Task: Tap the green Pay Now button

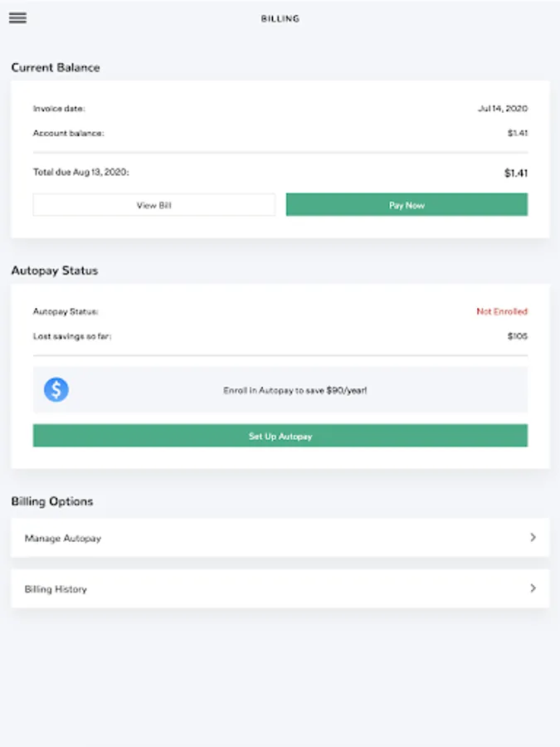Action: [407, 205]
